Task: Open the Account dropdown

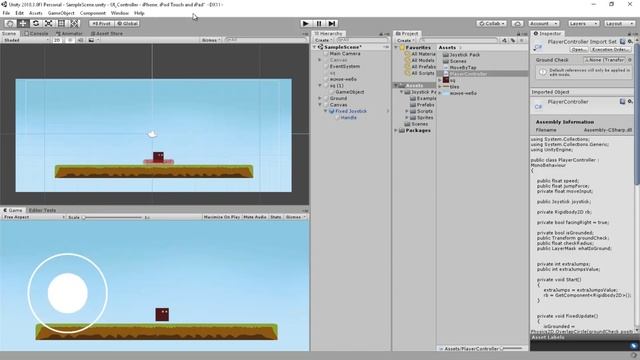Action: point(543,24)
